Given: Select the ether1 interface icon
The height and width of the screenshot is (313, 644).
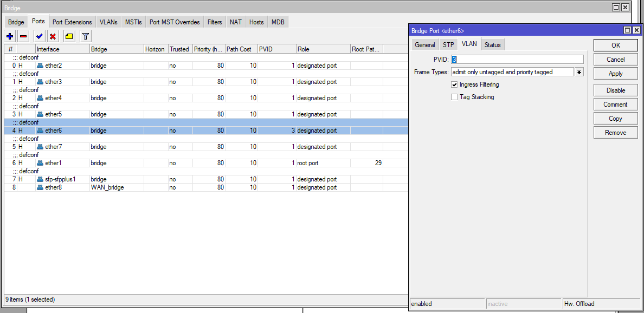Looking at the screenshot, I should point(40,163).
